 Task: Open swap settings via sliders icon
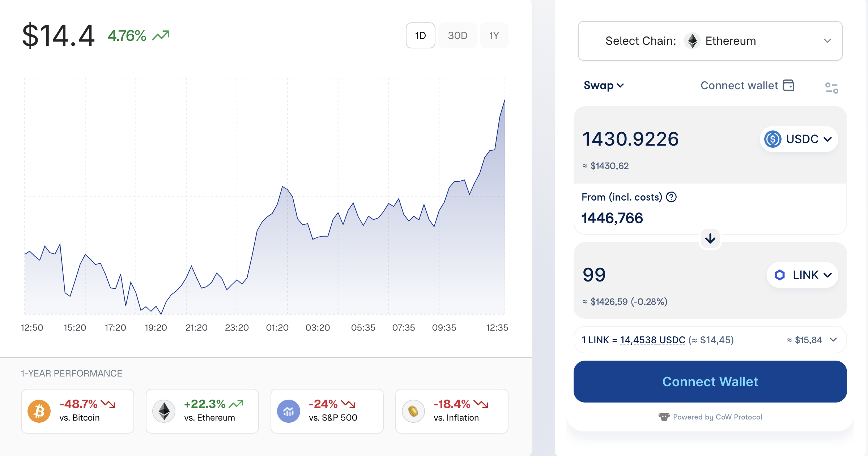coord(831,87)
